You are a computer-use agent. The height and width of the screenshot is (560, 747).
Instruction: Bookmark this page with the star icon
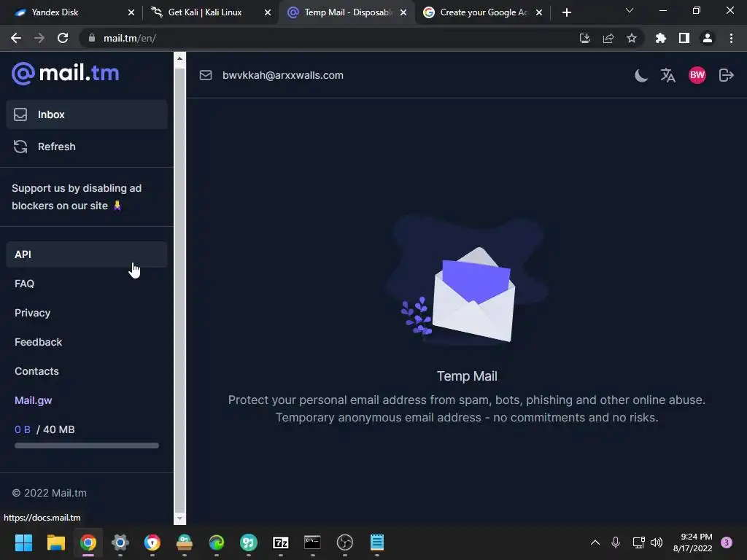(x=632, y=38)
